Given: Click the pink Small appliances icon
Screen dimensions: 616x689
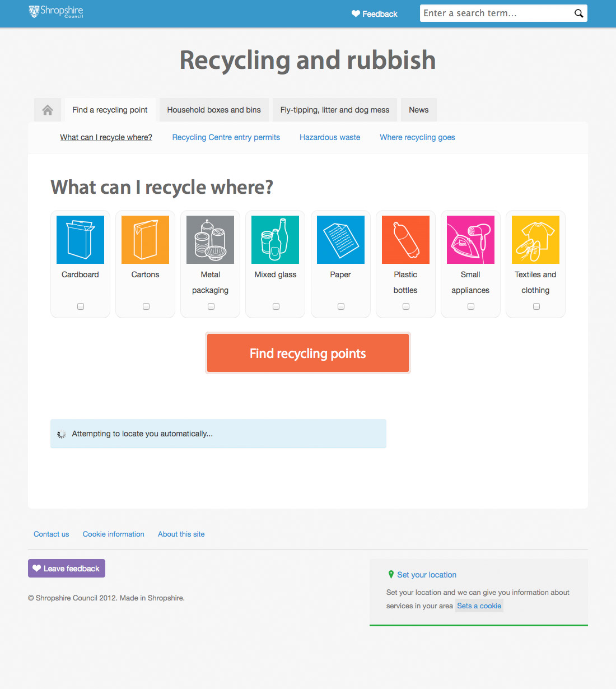Looking at the screenshot, I should tap(470, 240).
